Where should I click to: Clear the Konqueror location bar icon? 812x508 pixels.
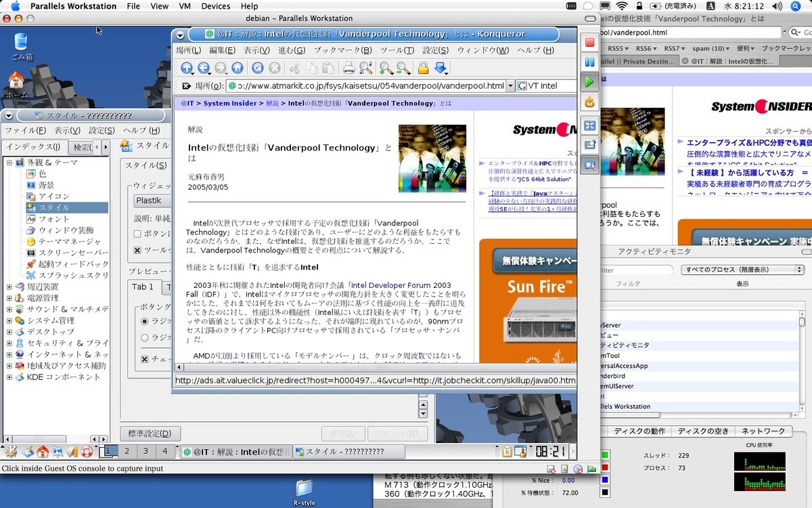point(186,86)
